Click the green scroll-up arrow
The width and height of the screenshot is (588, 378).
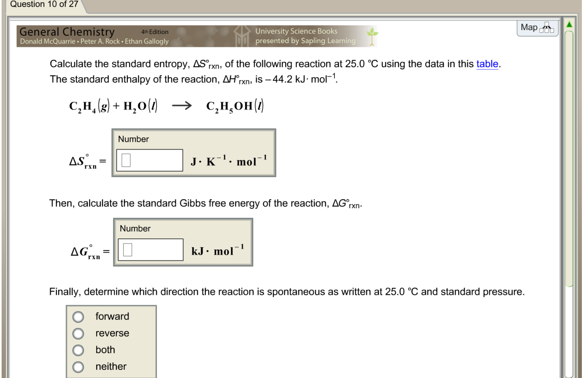click(x=569, y=24)
